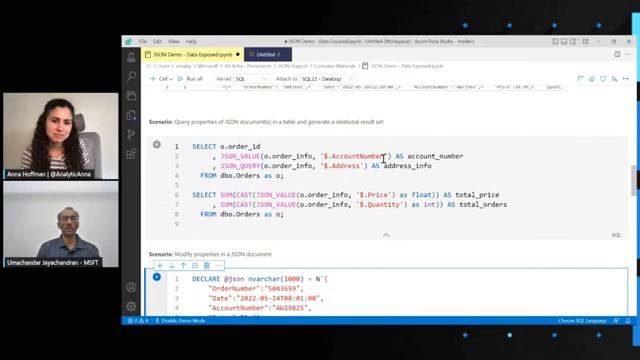The height and width of the screenshot is (360, 640).
Task: Switch to the JSON Demo - Data Exposed.ipynb tab
Action: tap(192, 54)
